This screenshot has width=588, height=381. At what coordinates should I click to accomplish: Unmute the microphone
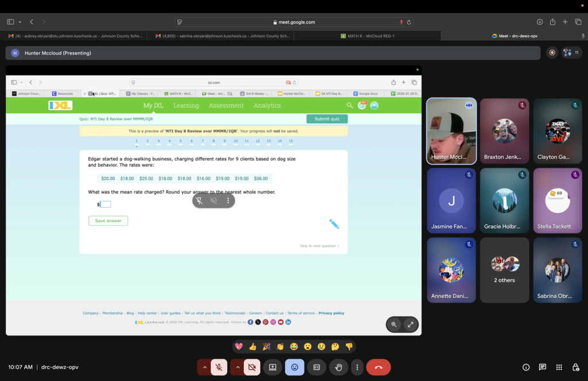(x=219, y=367)
